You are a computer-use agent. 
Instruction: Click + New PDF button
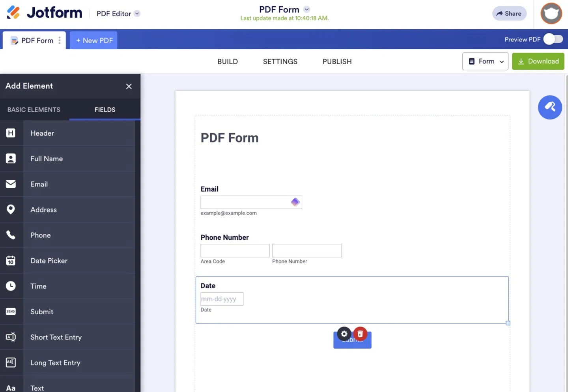(x=94, y=40)
